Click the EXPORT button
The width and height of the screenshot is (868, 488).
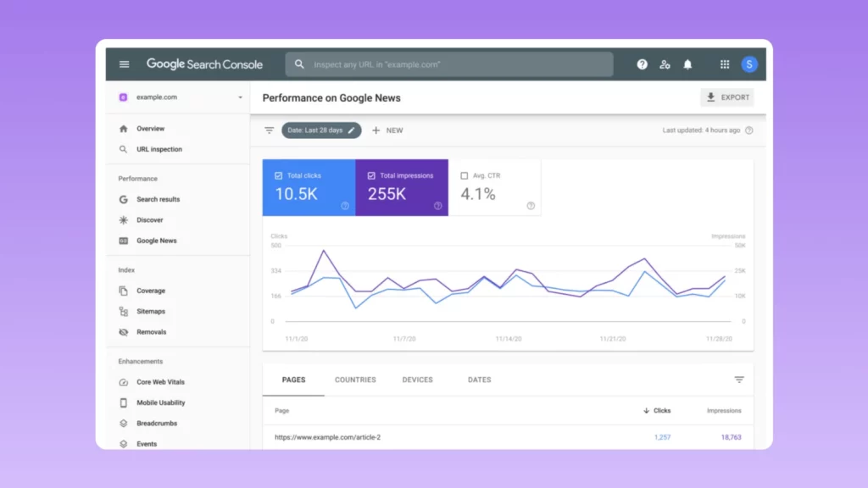tap(726, 97)
